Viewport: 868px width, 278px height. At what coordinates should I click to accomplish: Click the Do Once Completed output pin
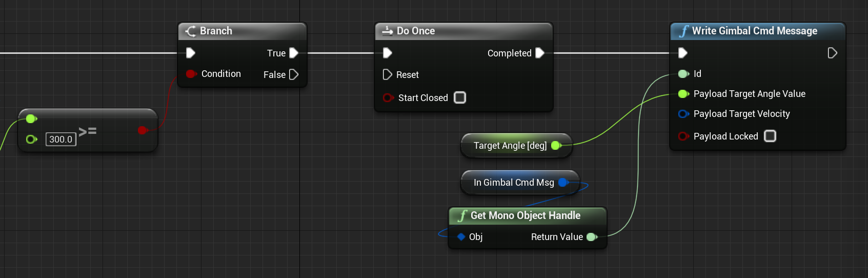(x=540, y=53)
